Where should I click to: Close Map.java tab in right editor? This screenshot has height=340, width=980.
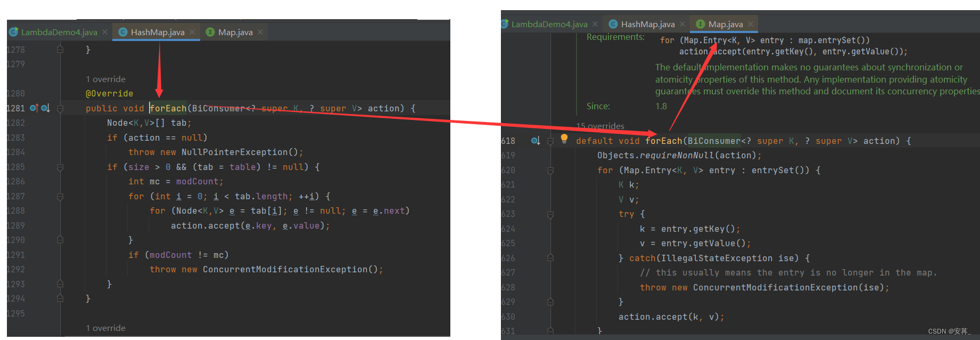point(751,24)
